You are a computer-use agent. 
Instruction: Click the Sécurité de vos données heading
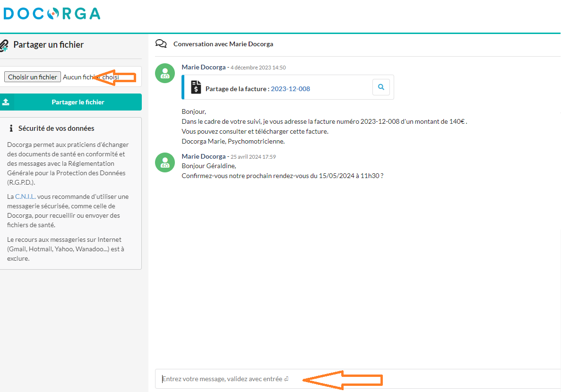56,128
